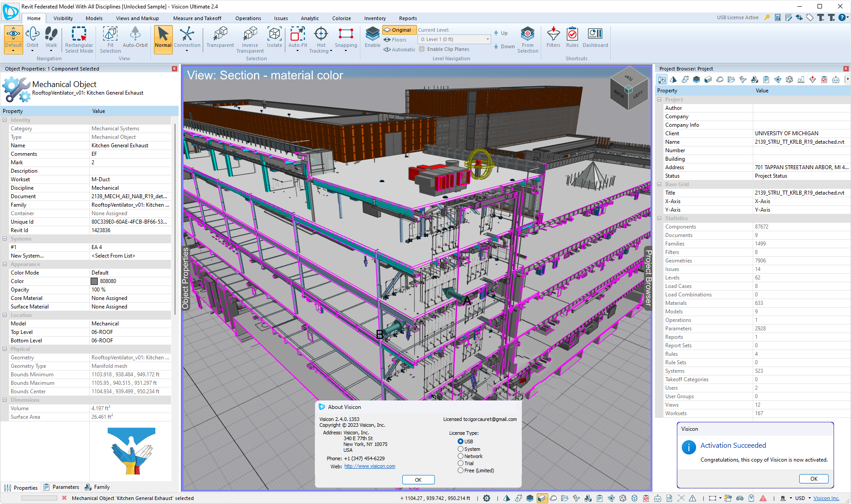Collapse the Physical property group
This screenshot has width=851, height=504.
(x=5, y=349)
